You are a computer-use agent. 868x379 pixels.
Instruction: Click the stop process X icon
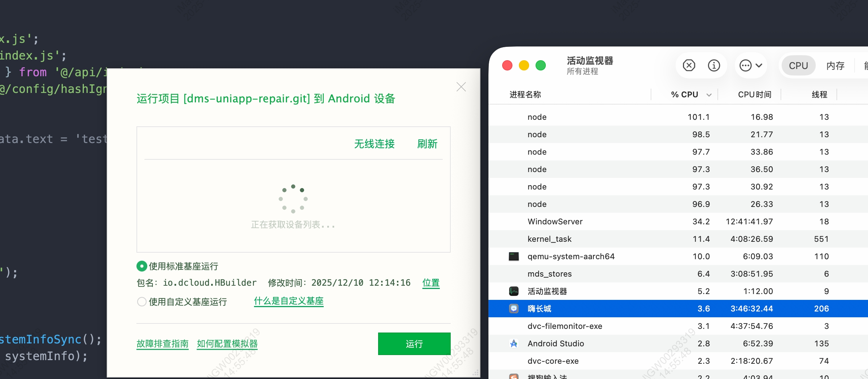[689, 66]
